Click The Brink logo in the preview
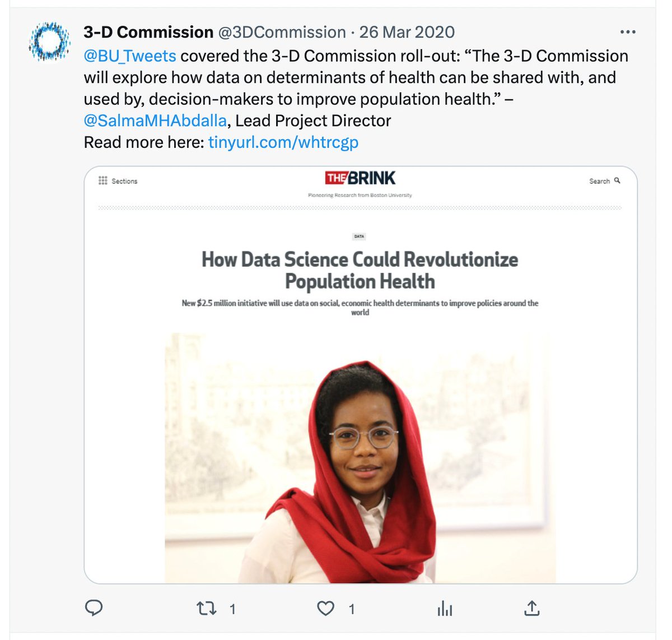The height and width of the screenshot is (640, 672). coord(360,178)
